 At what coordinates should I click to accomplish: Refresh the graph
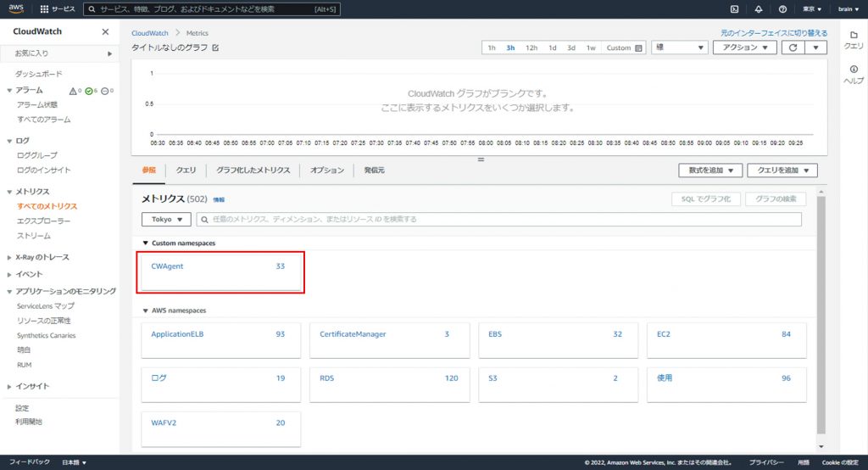(x=793, y=48)
